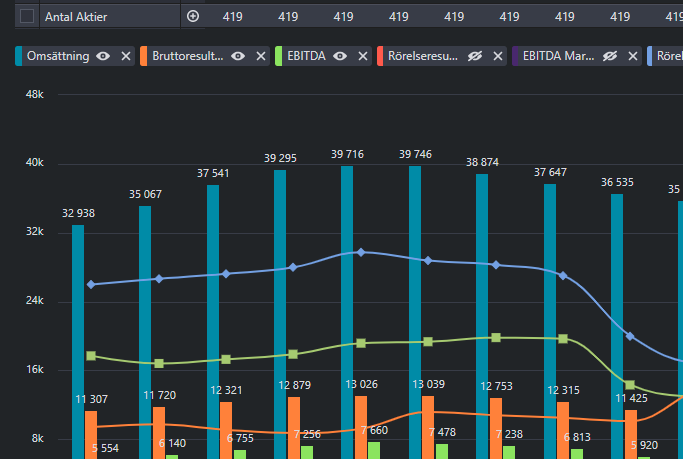Image resolution: width=683 pixels, height=459 pixels.
Task: Click the 24k axis label
Action: [x=34, y=300]
